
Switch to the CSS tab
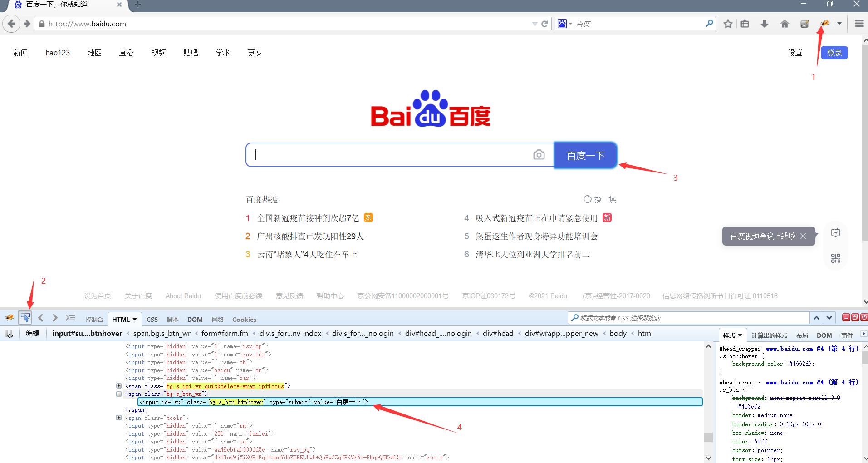(x=152, y=320)
